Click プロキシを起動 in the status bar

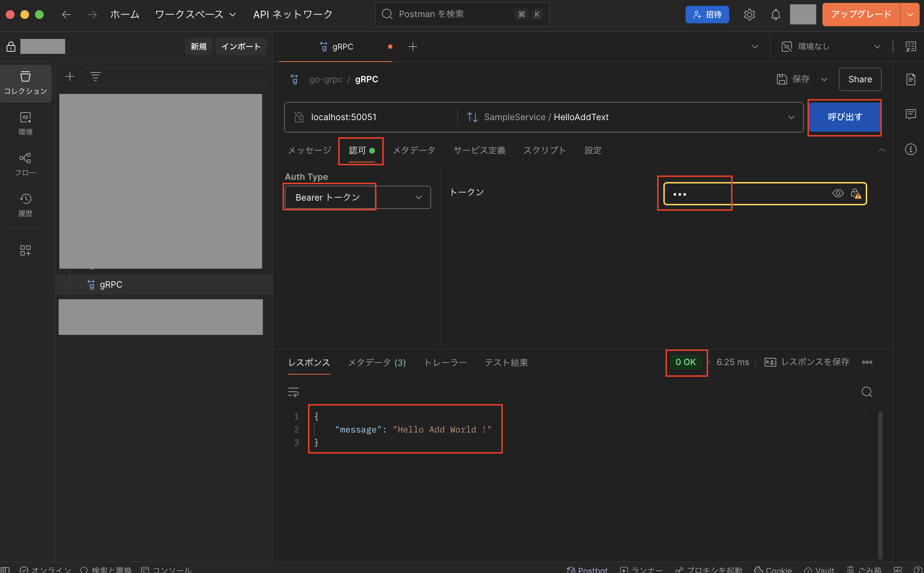point(709,570)
